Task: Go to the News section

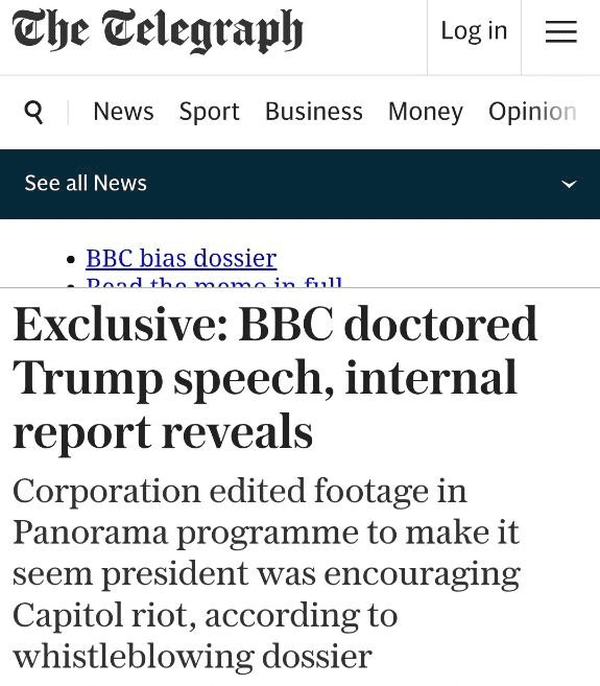Action: (x=123, y=111)
